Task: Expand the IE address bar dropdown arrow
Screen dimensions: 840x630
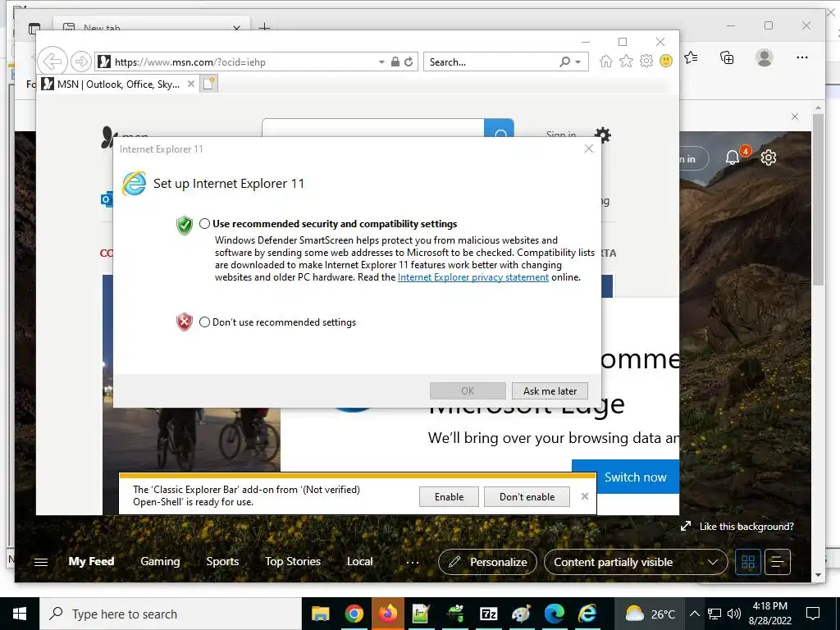Action: pos(381,62)
